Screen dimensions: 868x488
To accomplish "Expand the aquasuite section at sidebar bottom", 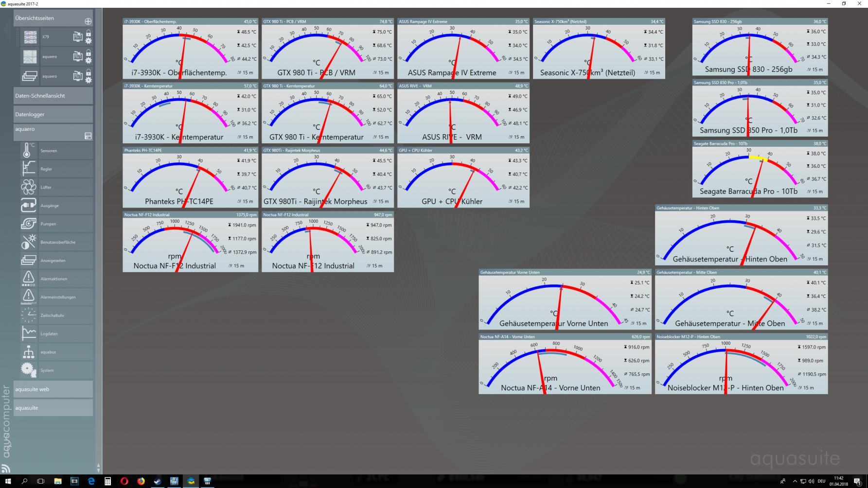I will 53,408.
